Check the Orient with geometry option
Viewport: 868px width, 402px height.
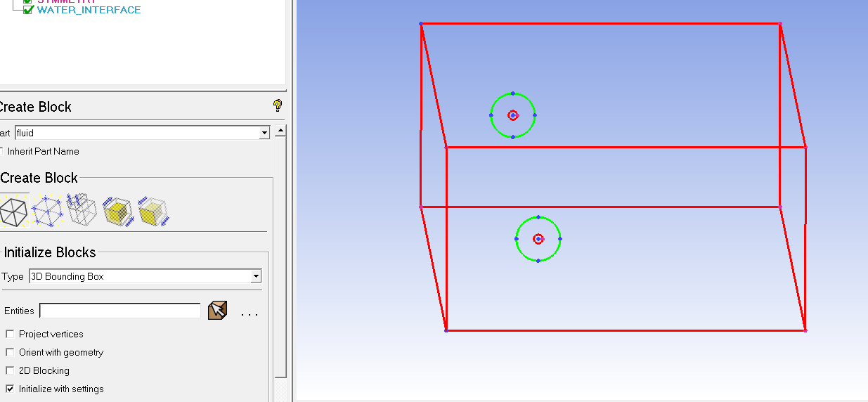pyautogui.click(x=10, y=352)
